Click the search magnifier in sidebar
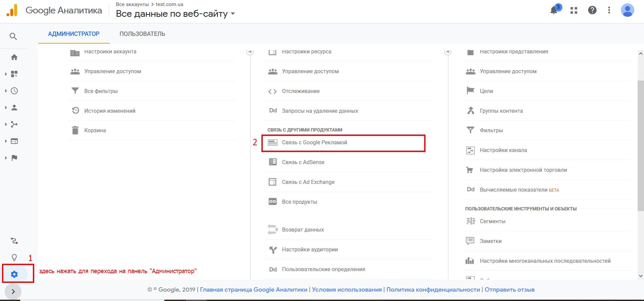This screenshot has height=301, width=644. (13, 36)
